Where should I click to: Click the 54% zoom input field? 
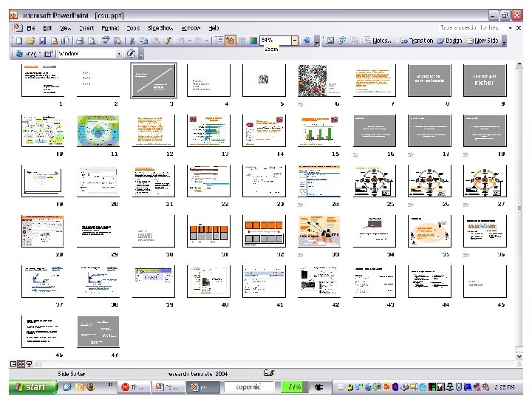276,41
